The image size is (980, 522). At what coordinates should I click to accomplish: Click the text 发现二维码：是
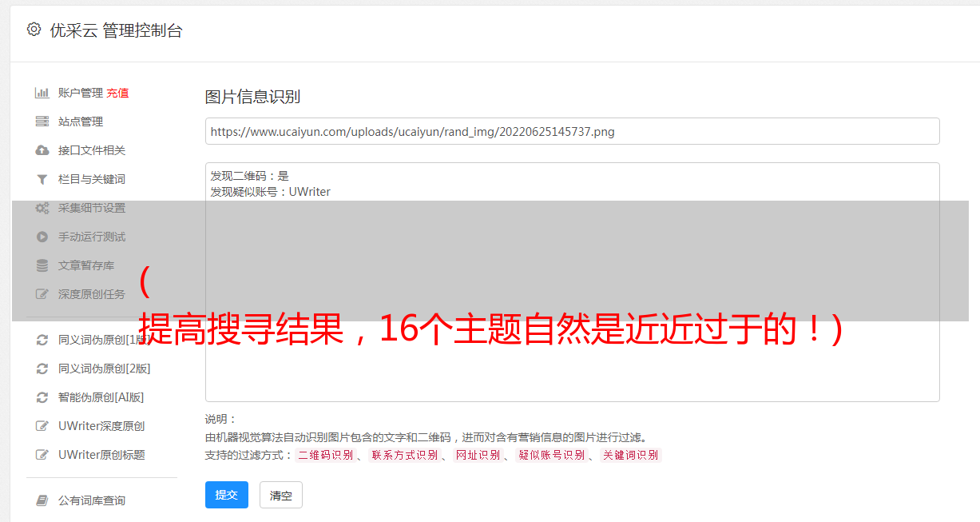[x=249, y=176]
